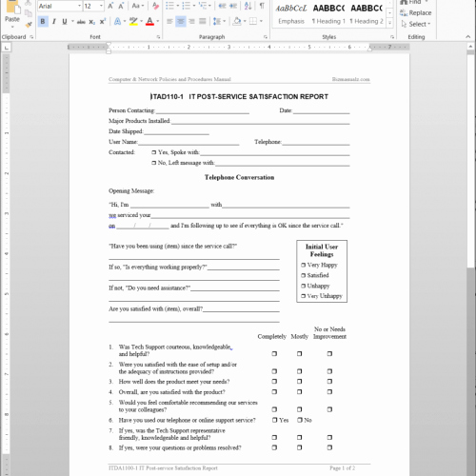The image size is (476, 476).
Task: Check 'Yes, Spoke with' box
Action: 154,152
